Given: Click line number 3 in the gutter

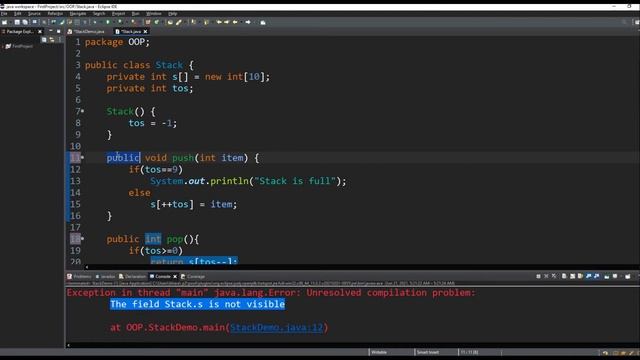Looking at the screenshot, I should click(x=78, y=65).
